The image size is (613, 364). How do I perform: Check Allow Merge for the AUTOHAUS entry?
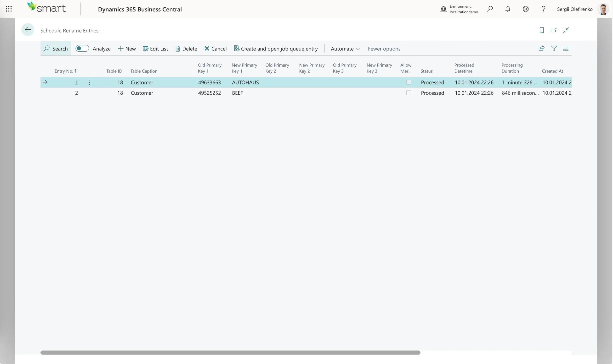[408, 82]
